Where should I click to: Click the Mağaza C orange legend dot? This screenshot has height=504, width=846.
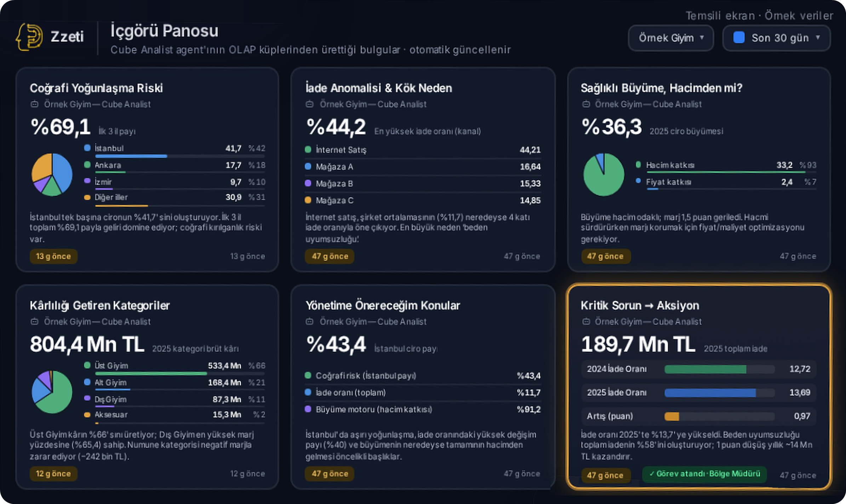pyautogui.click(x=308, y=200)
